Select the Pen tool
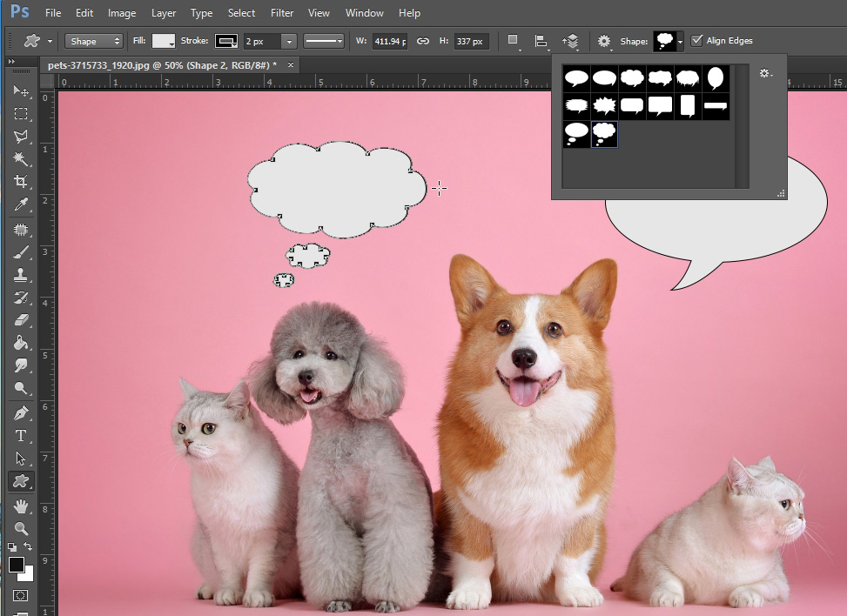 click(21, 413)
